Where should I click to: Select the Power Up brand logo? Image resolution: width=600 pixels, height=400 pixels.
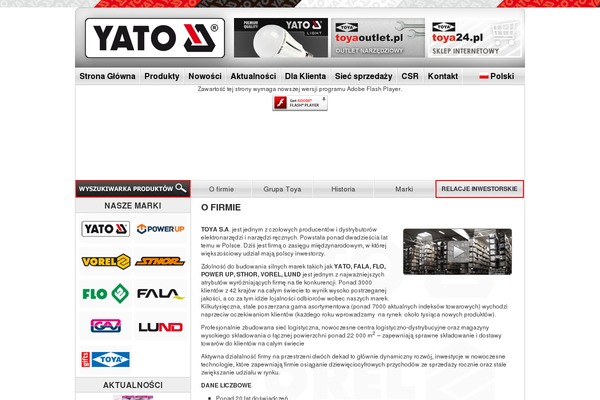click(160, 229)
